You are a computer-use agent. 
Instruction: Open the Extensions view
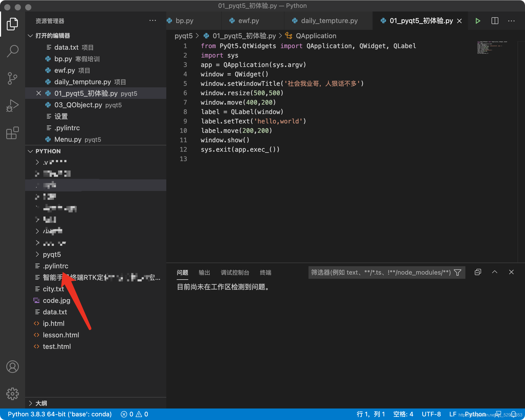[12, 133]
